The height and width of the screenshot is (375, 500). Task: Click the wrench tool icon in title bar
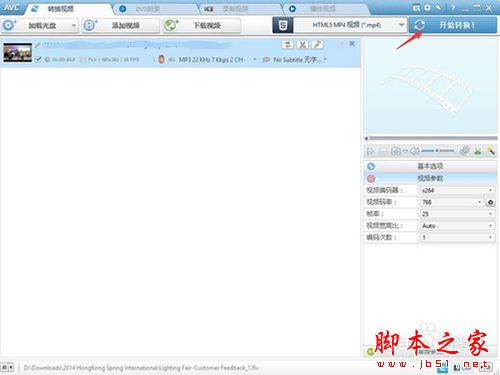[x=439, y=8]
